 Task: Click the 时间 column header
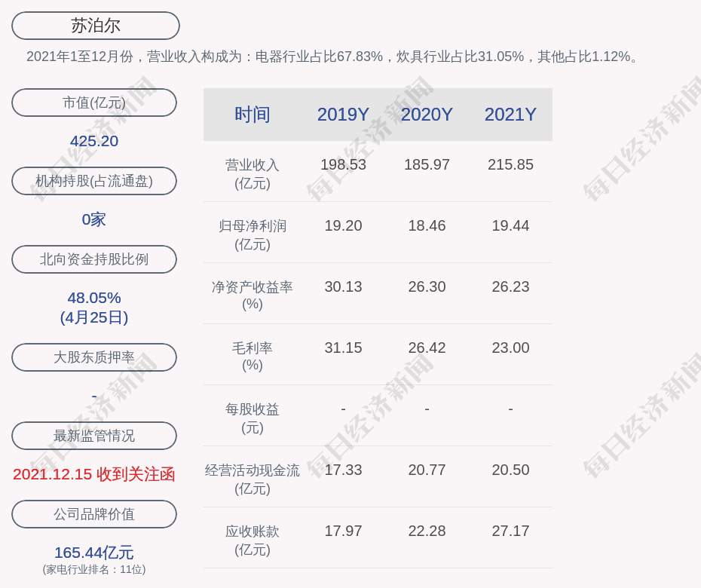[x=253, y=115]
